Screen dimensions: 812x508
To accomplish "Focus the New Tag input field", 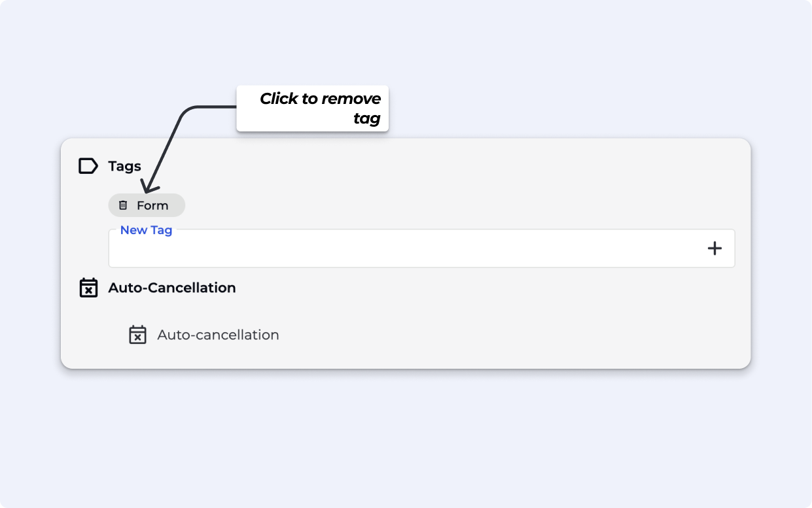I will tap(406, 248).
